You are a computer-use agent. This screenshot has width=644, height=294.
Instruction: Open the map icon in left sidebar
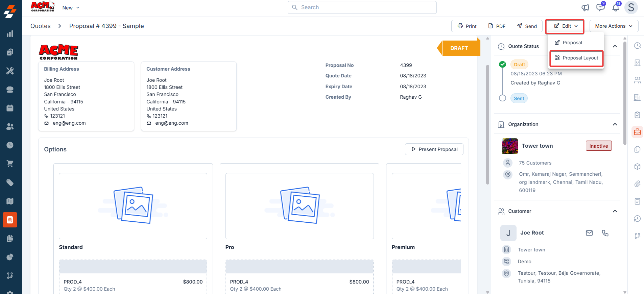(x=10, y=201)
